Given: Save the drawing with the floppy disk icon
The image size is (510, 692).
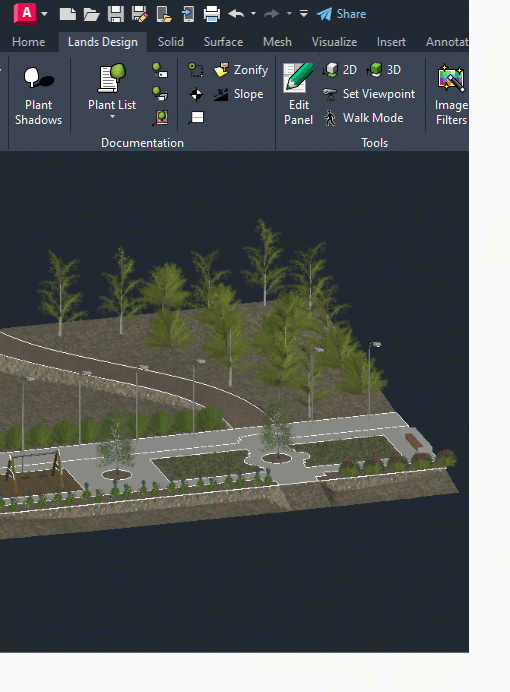Looking at the screenshot, I should (x=116, y=14).
